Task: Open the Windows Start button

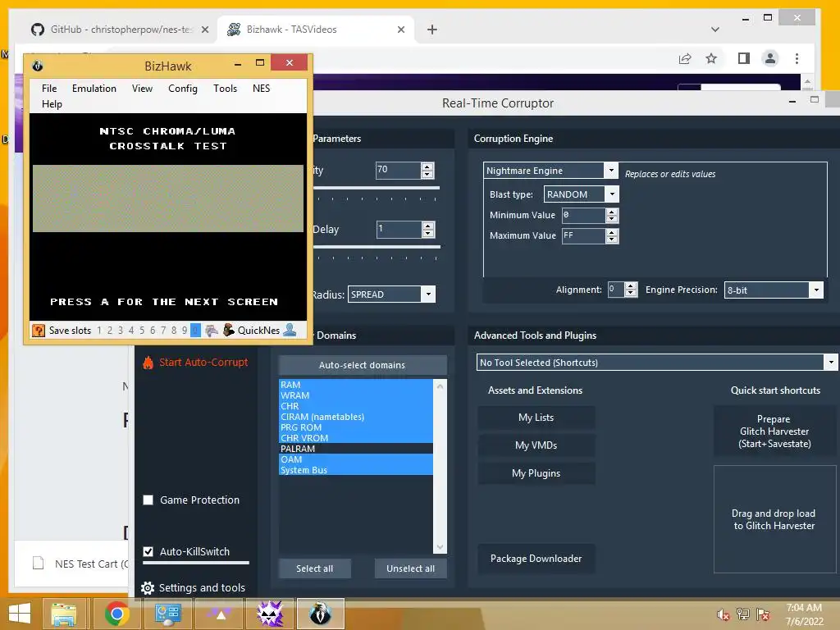Action: 20,614
